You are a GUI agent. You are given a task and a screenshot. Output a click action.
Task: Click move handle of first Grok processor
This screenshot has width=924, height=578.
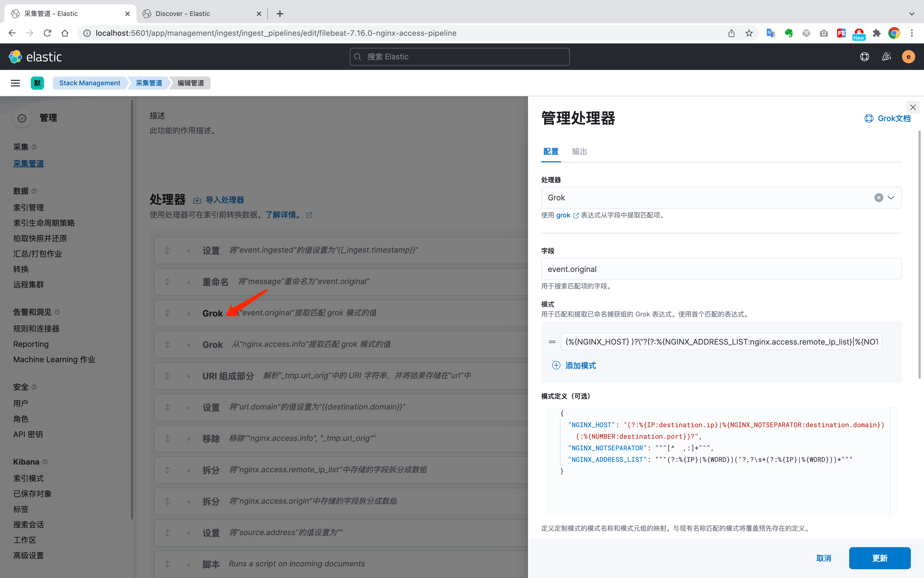click(x=167, y=313)
